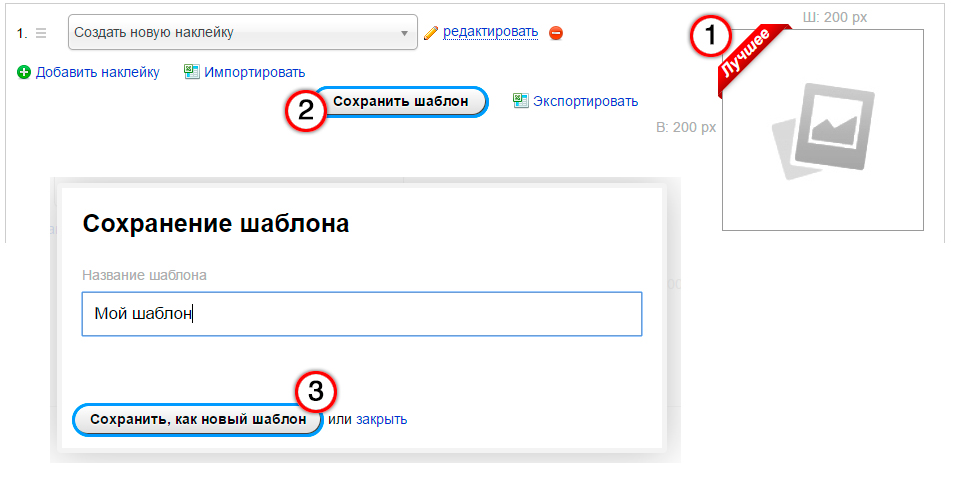The width and height of the screenshot is (954, 478).
Task: Click the 'Сохранить шаблон' button
Action: [x=401, y=102]
